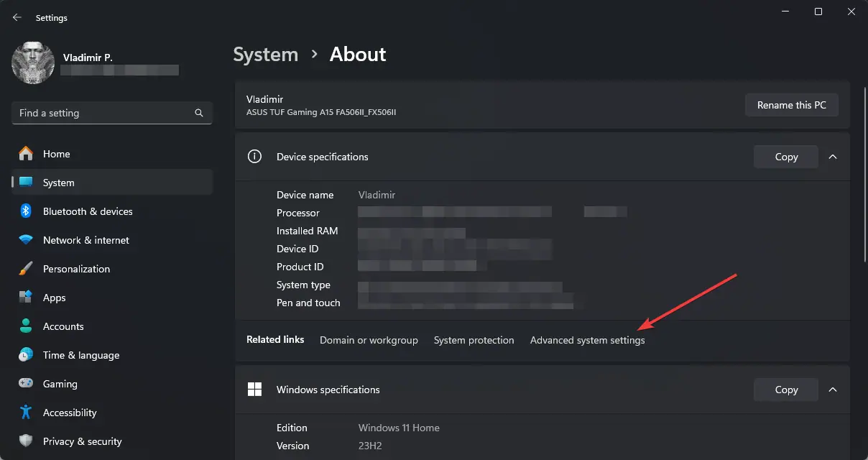Image resolution: width=868 pixels, height=460 pixels.
Task: Click the Vladimir P. account name
Action: point(86,57)
